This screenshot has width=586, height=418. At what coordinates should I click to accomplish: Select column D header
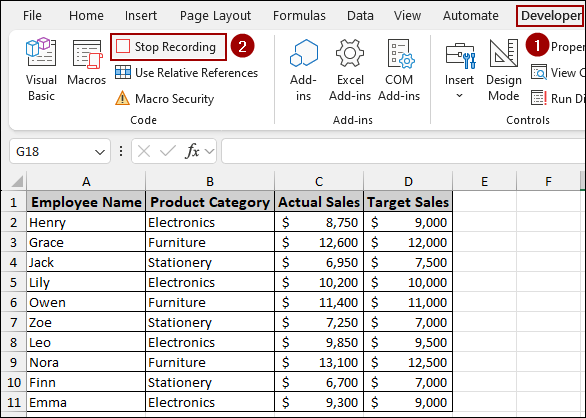[x=408, y=181]
